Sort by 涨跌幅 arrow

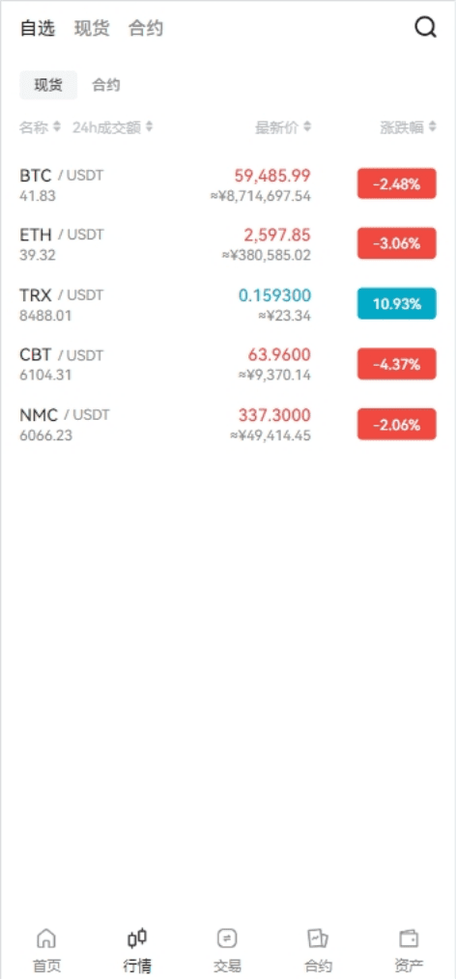pyautogui.click(x=432, y=126)
